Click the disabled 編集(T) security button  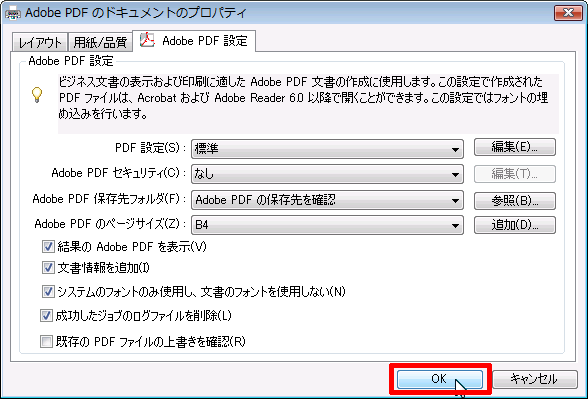[x=514, y=174]
